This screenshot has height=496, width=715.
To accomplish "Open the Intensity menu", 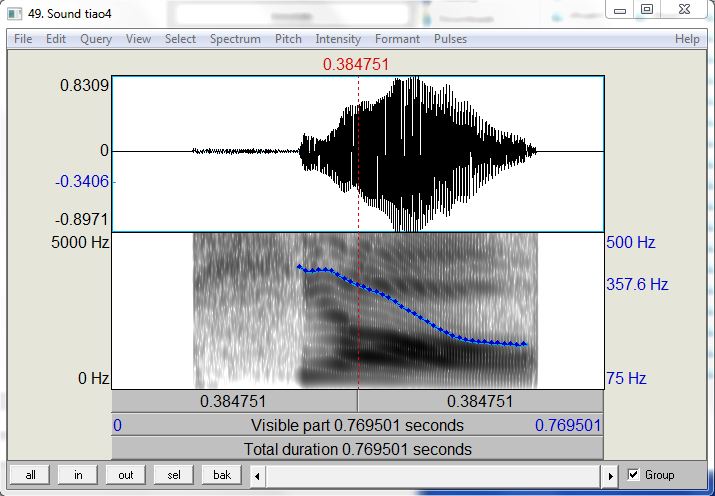I will coord(338,39).
